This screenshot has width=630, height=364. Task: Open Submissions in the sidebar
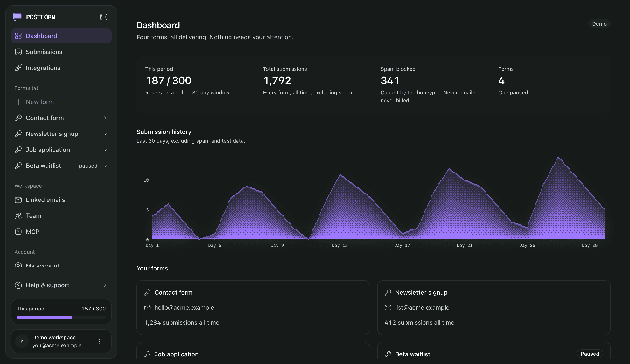61,52
